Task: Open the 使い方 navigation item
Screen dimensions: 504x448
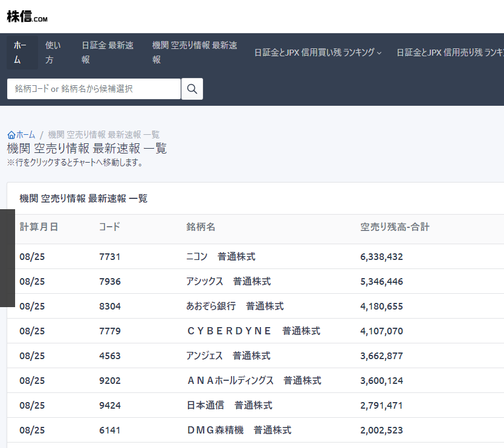Action: point(53,53)
